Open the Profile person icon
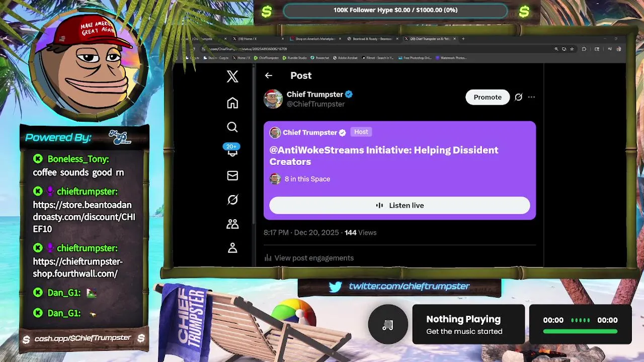This screenshot has height=362, width=644. 232,248
